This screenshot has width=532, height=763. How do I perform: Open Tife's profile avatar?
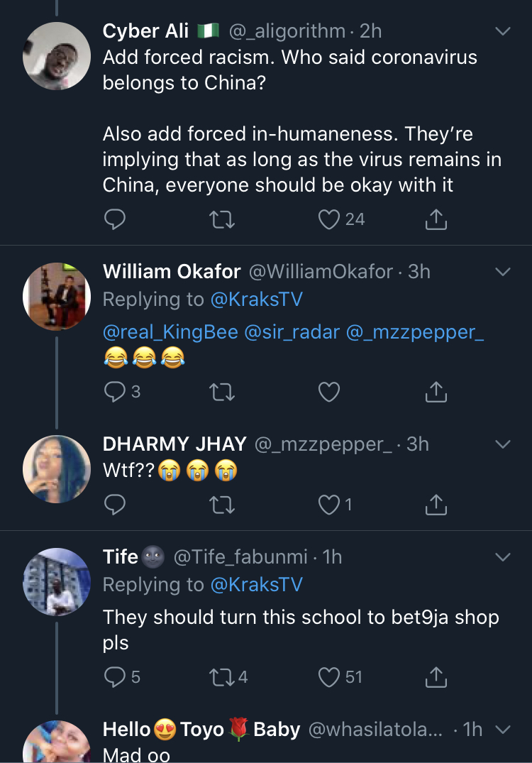pyautogui.click(x=57, y=582)
